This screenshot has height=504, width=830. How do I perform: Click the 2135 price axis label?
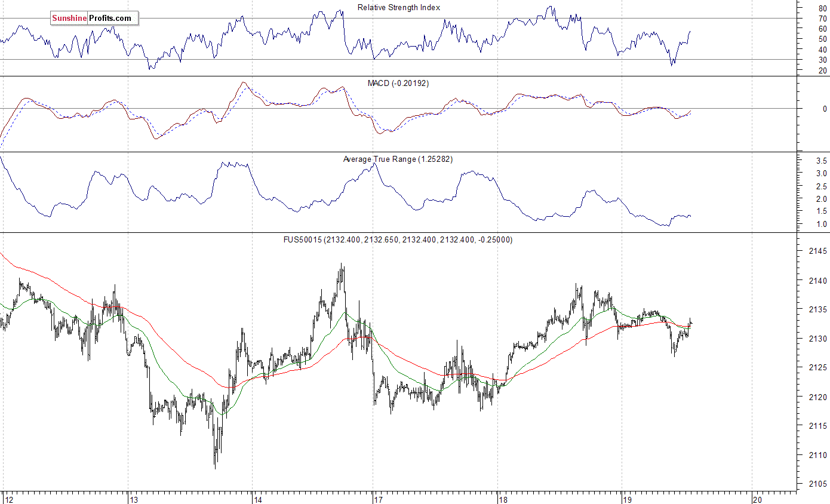(817, 309)
